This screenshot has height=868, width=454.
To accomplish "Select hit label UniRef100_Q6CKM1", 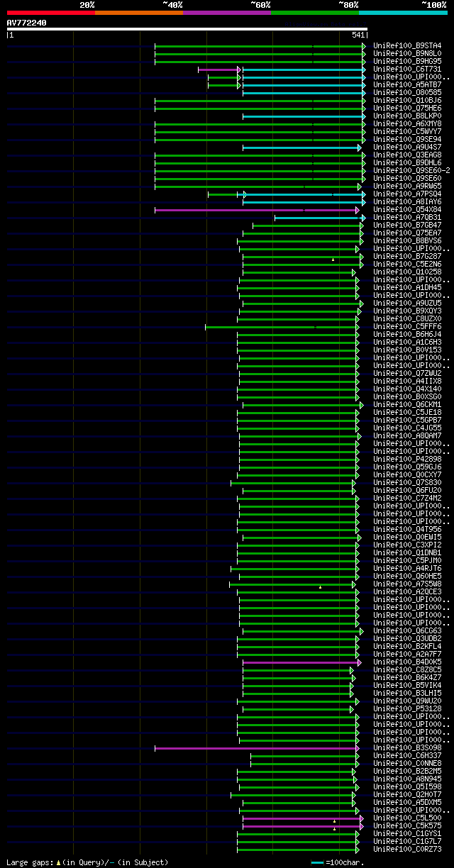I will (407, 405).
